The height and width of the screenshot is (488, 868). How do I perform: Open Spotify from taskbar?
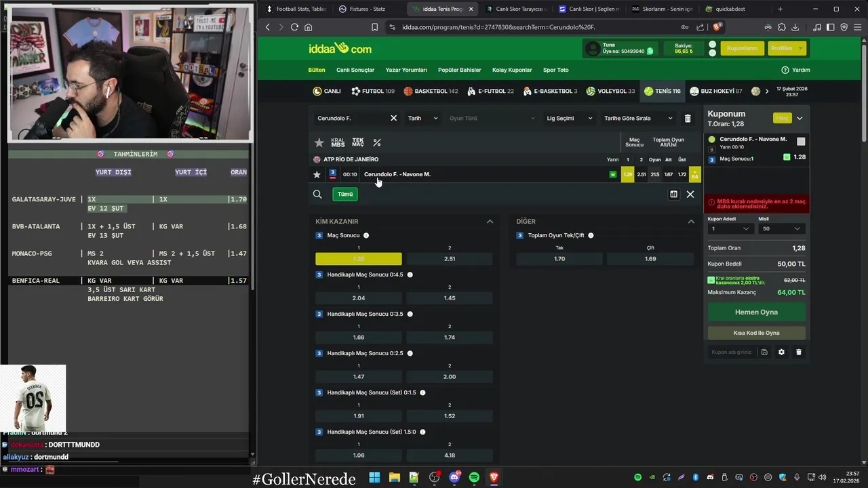click(474, 477)
